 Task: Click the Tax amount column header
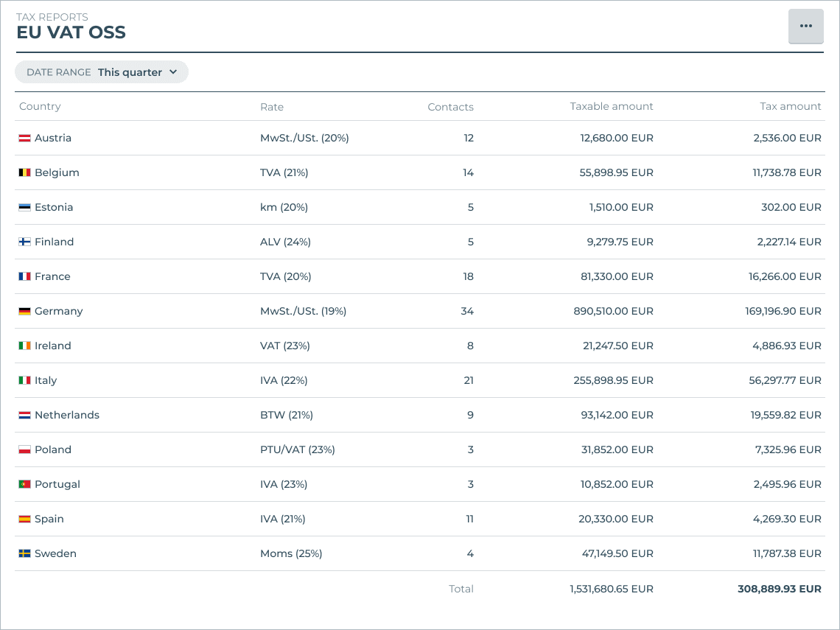[x=791, y=107]
